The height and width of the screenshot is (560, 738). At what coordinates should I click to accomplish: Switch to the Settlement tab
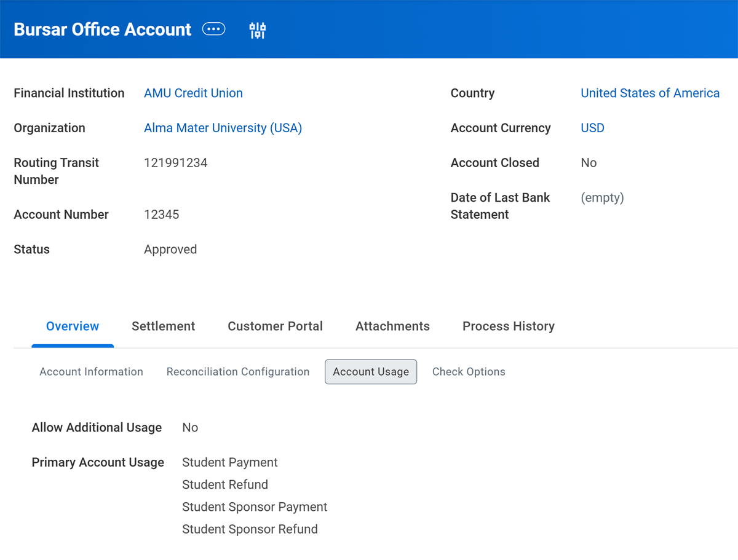coord(164,326)
